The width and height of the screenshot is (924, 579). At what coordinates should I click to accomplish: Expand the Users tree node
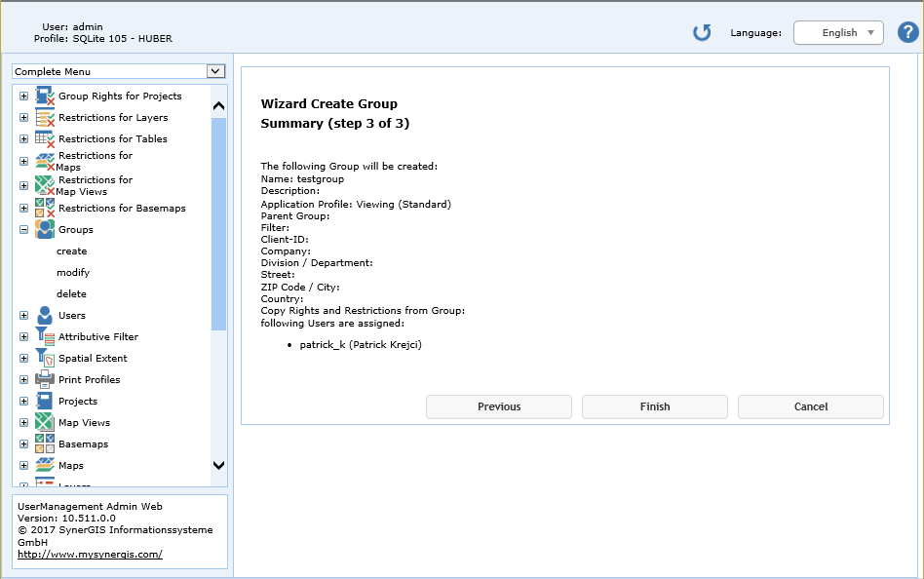tap(22, 315)
